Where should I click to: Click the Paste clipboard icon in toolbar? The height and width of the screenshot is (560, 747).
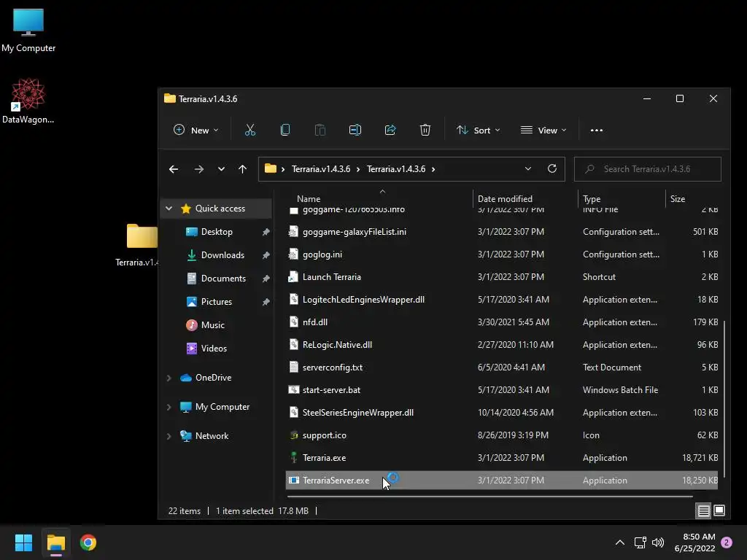(x=320, y=130)
